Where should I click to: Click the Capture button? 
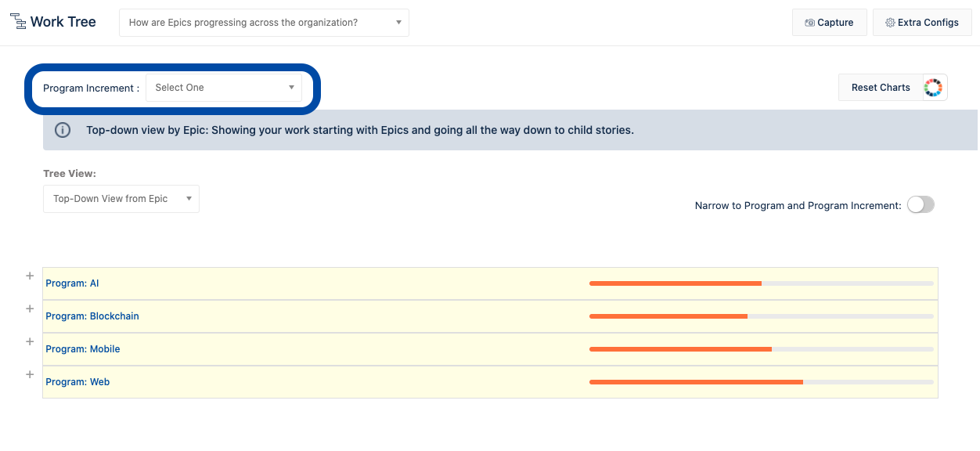coord(829,23)
